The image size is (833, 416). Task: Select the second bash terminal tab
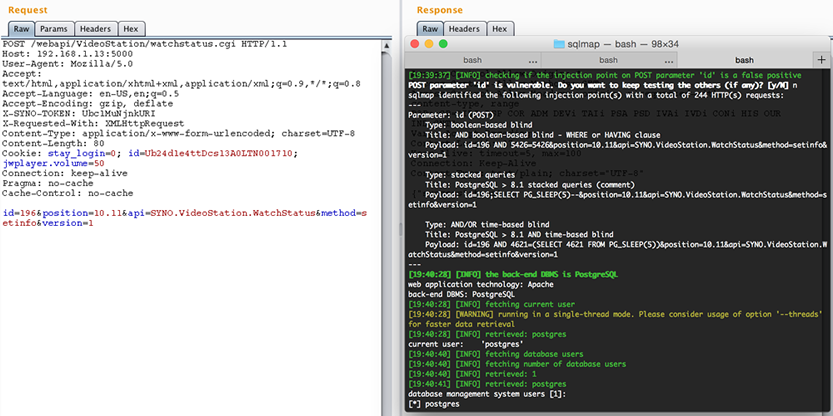609,60
